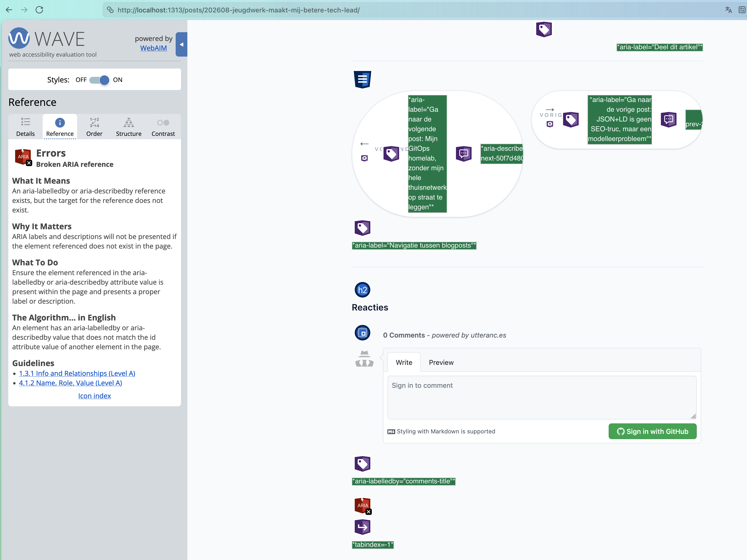Click Sign in with GitHub button

652,431
